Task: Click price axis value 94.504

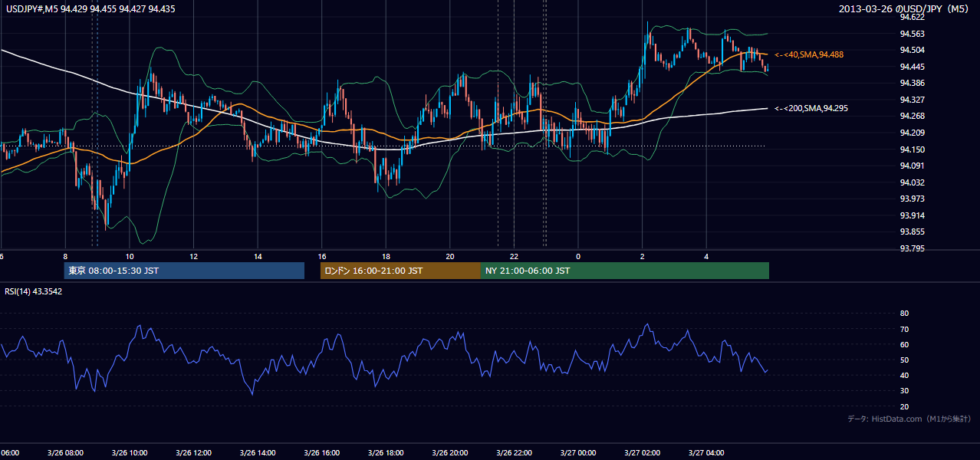Action: click(x=912, y=50)
